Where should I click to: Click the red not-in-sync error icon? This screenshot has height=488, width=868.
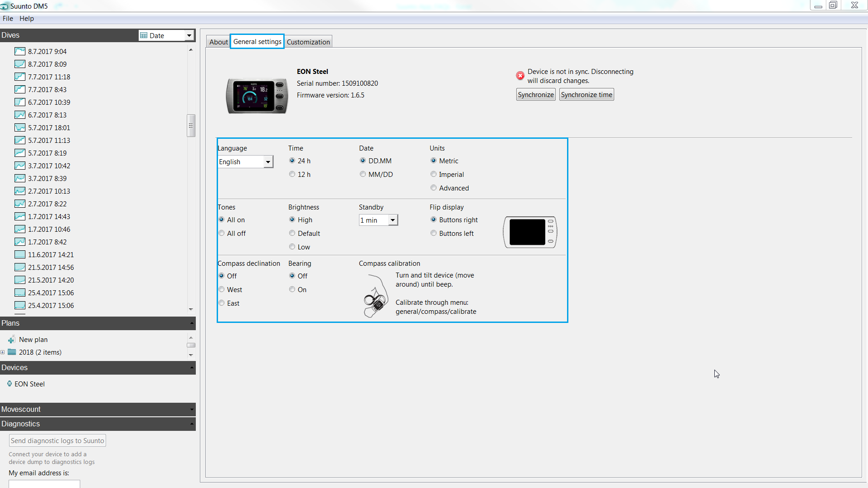520,76
